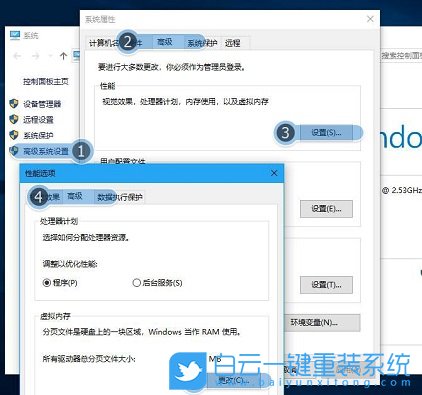
Task: Select 程序(P) radio option
Action: coord(60,283)
